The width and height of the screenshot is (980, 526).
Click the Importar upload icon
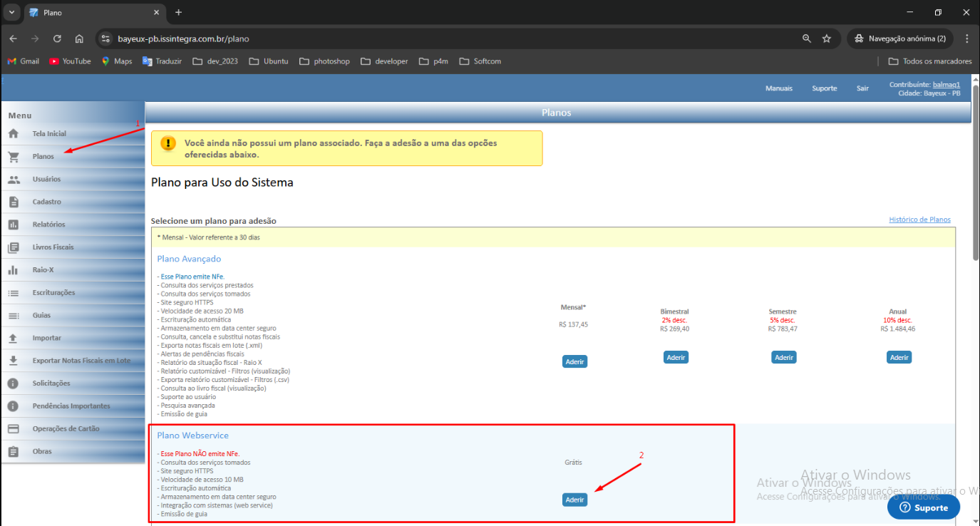click(13, 337)
